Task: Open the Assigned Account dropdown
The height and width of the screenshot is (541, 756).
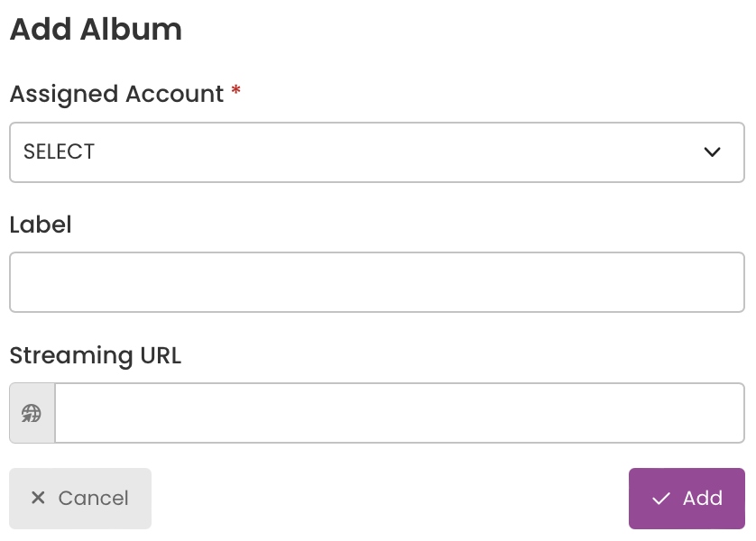Action: pos(377,152)
